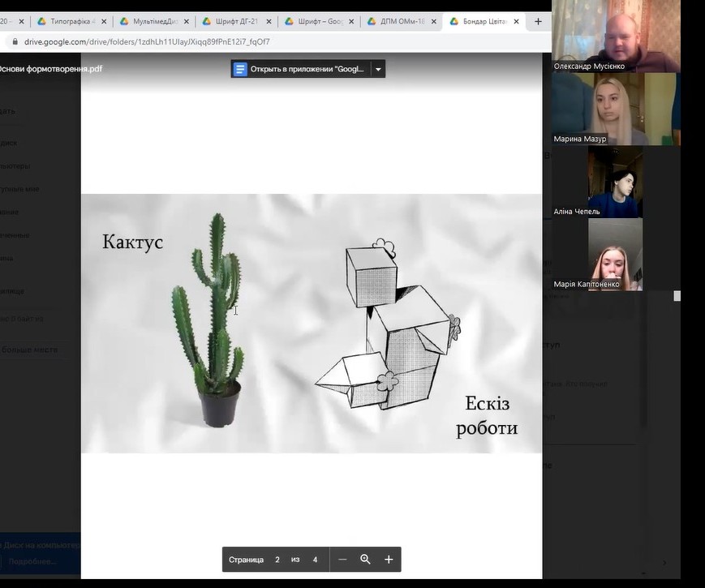Click the drive.google.com address bar URL

coord(146,41)
